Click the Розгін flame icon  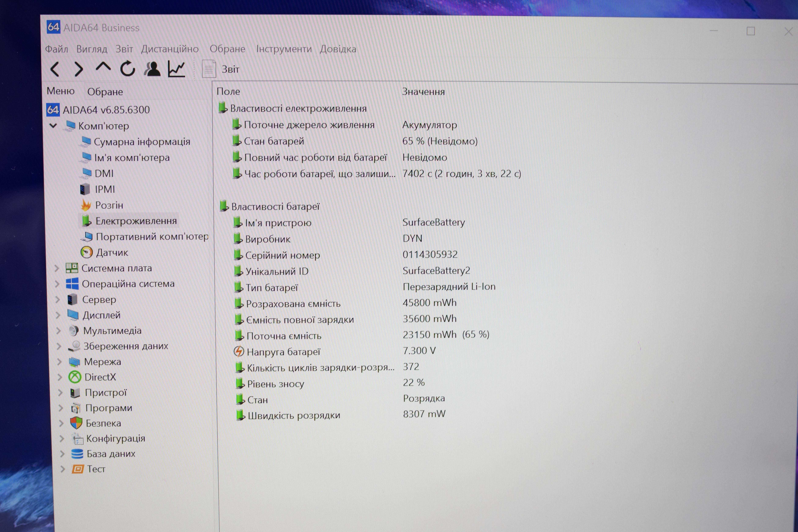click(x=86, y=205)
